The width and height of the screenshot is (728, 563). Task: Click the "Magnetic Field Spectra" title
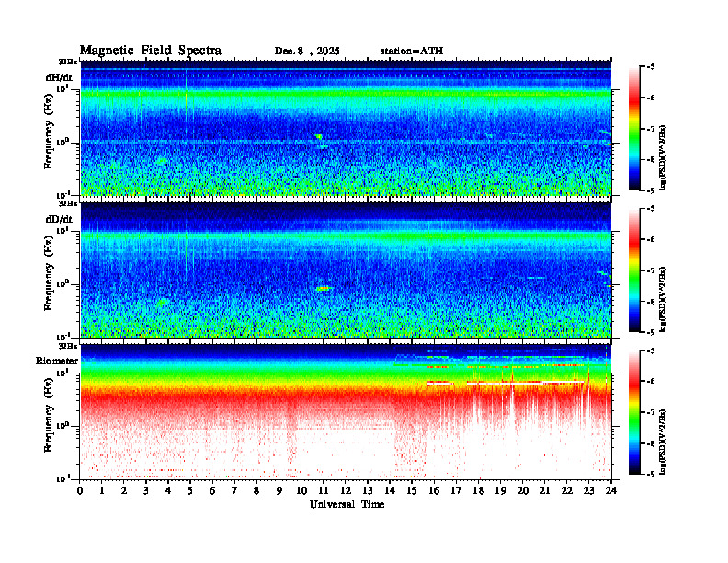coord(151,51)
